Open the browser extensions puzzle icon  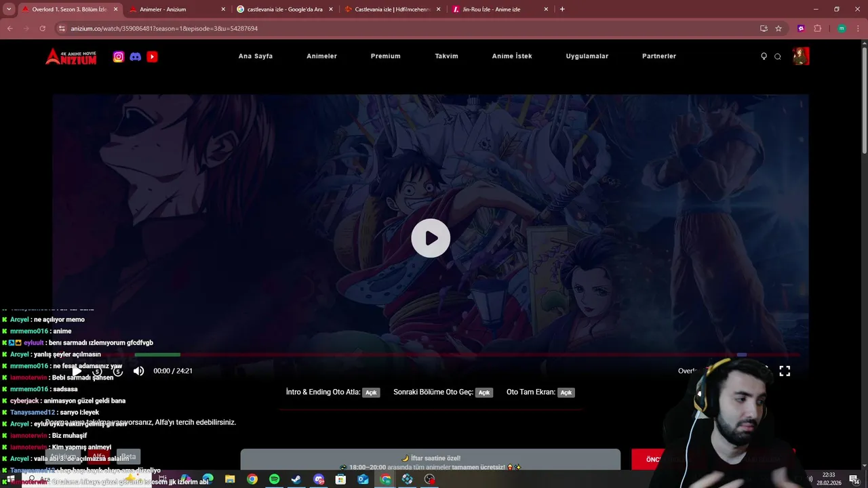click(x=817, y=28)
